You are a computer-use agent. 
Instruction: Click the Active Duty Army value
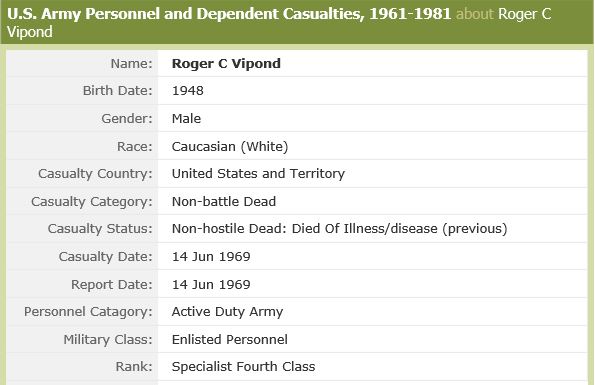tap(227, 312)
